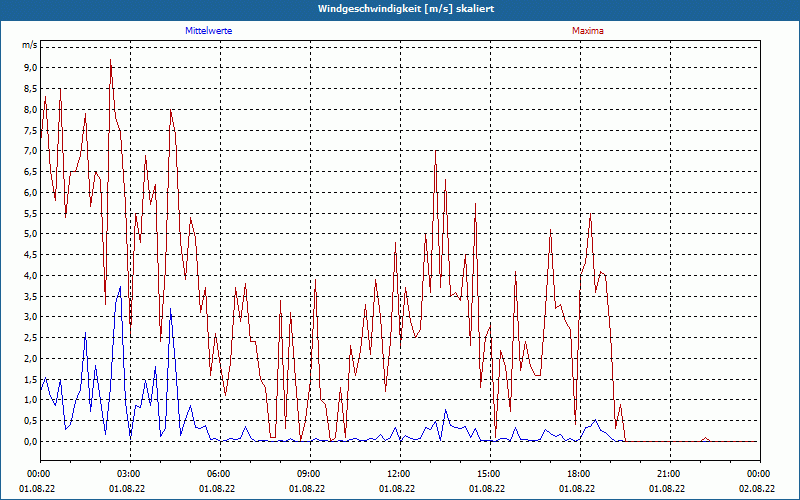Click the 0,5 y-axis label
The image size is (800, 500).
(30, 421)
